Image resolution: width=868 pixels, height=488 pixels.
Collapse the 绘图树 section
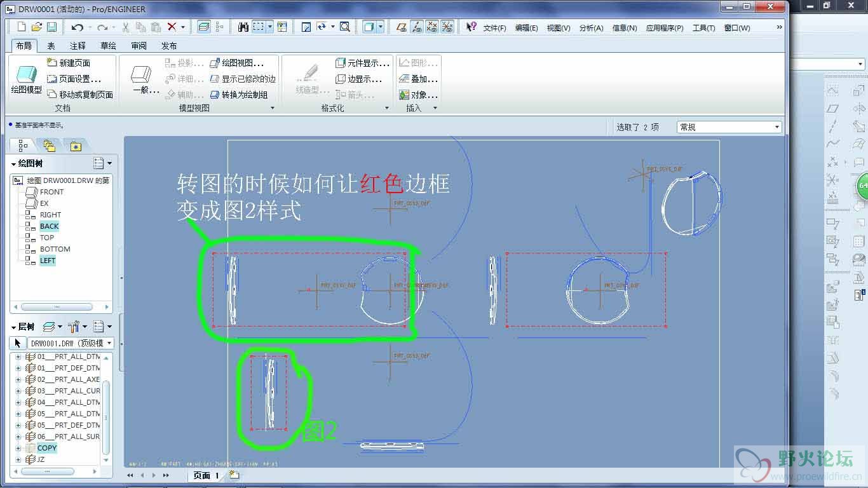point(14,164)
